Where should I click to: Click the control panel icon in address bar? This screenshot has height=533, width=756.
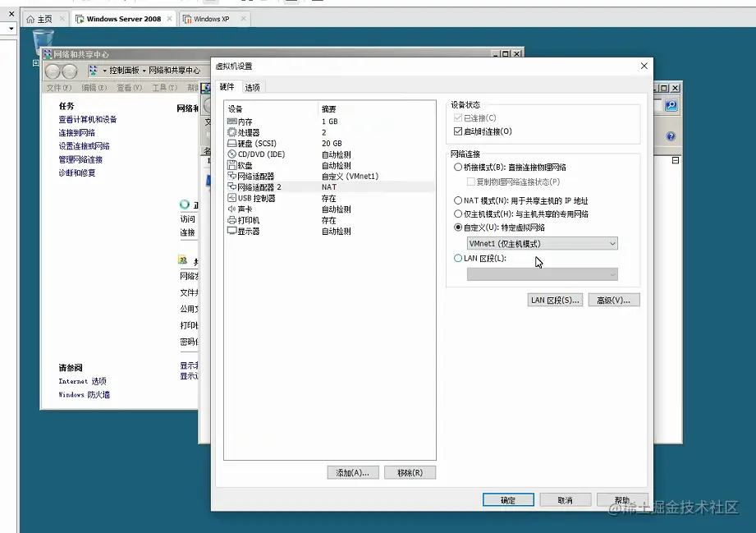click(93, 71)
